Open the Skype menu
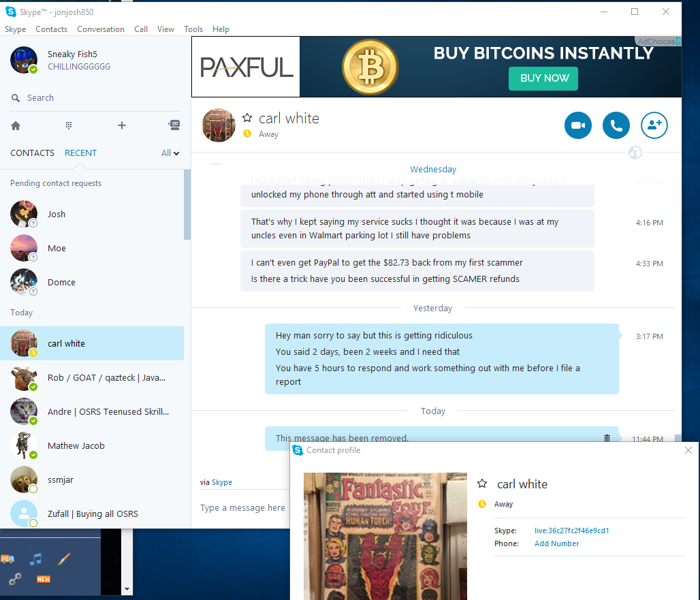The height and width of the screenshot is (600, 700). click(x=15, y=29)
